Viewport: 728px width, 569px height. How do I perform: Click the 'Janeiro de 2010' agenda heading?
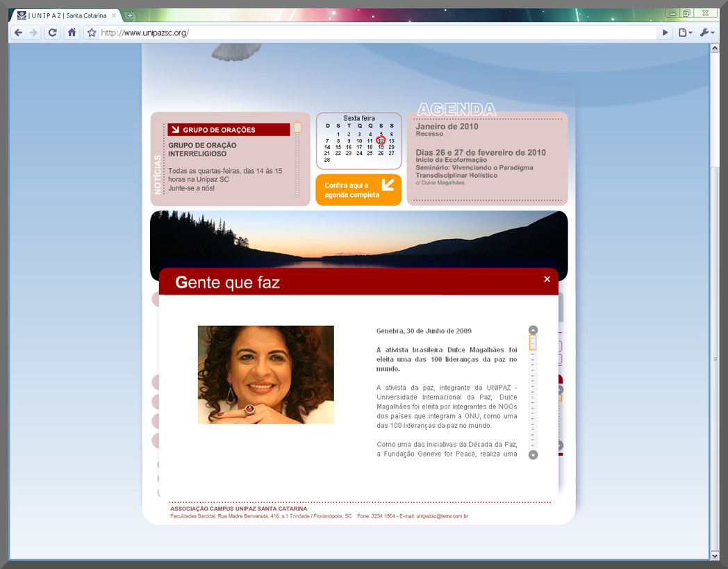point(447,126)
